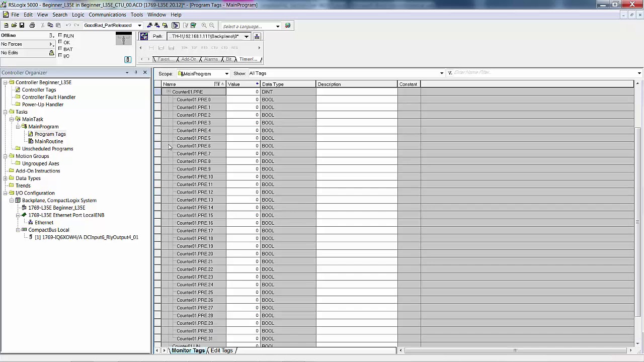Click the Save icon in toolbar
644x362 pixels.
[x=22, y=26]
